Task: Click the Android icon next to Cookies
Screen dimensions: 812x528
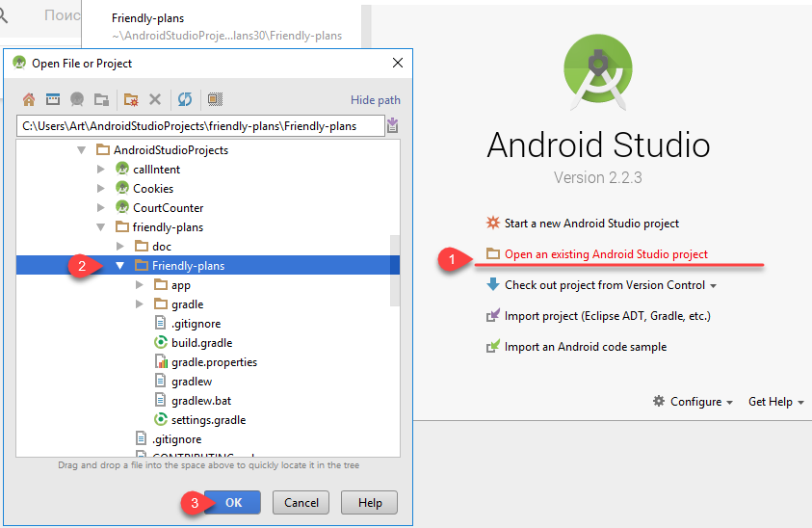Action: pyautogui.click(x=122, y=188)
